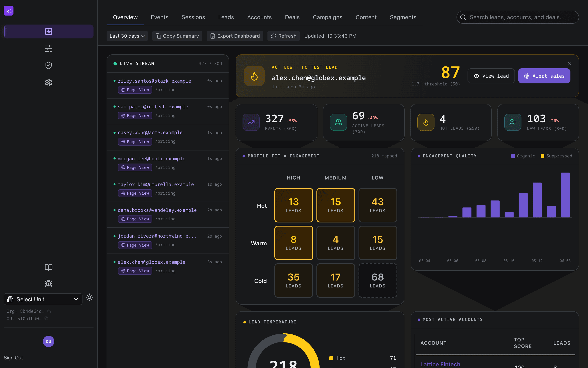The width and height of the screenshot is (588, 368).
Task: Dismiss the hottest lead banner
Action: [x=570, y=64]
